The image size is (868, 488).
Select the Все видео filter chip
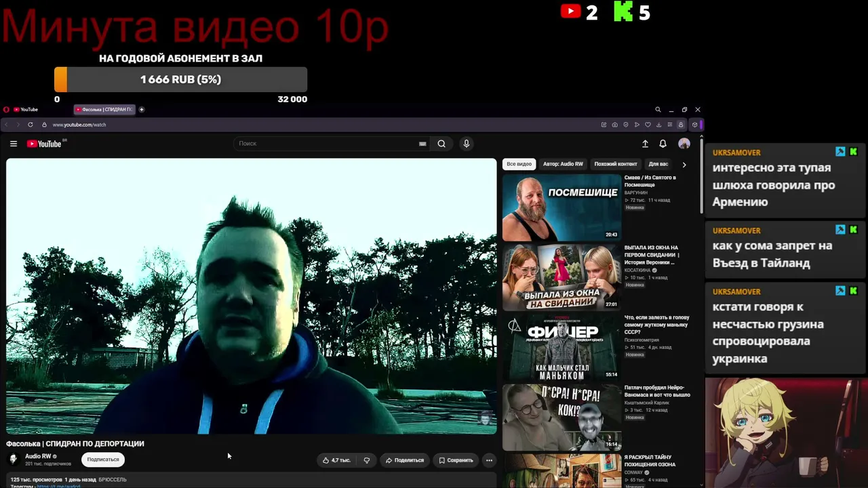[x=519, y=164]
